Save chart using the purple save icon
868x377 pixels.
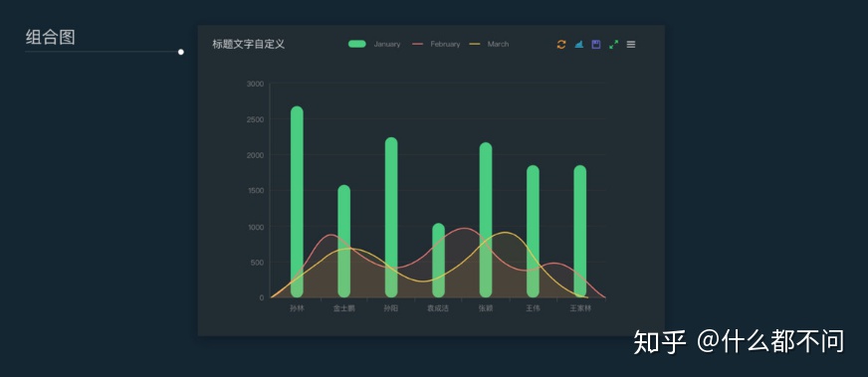coord(596,44)
